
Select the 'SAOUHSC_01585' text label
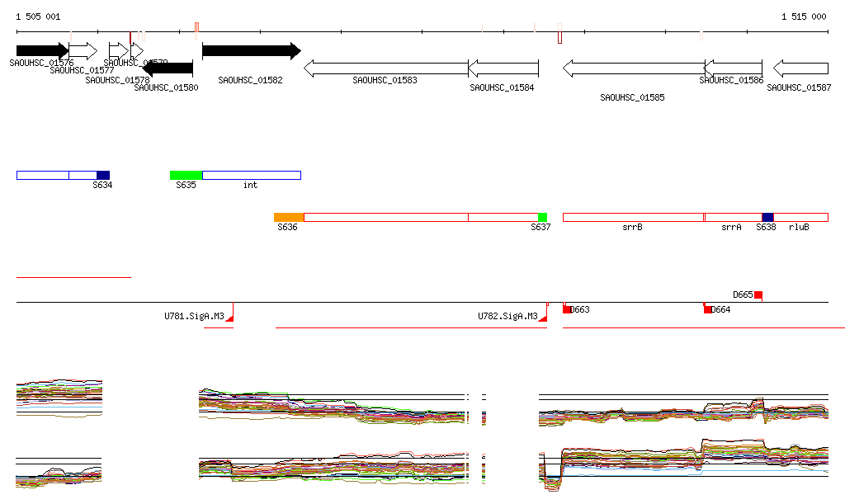tap(632, 97)
